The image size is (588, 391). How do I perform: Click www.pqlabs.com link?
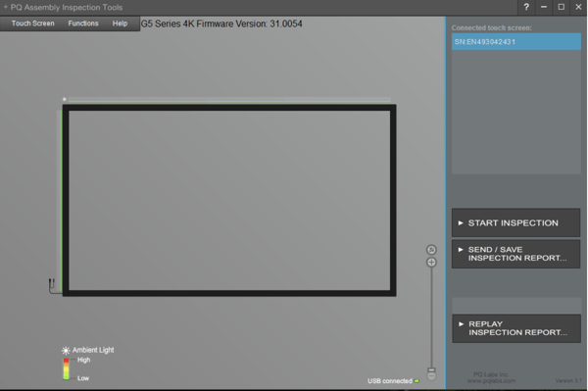491,381
